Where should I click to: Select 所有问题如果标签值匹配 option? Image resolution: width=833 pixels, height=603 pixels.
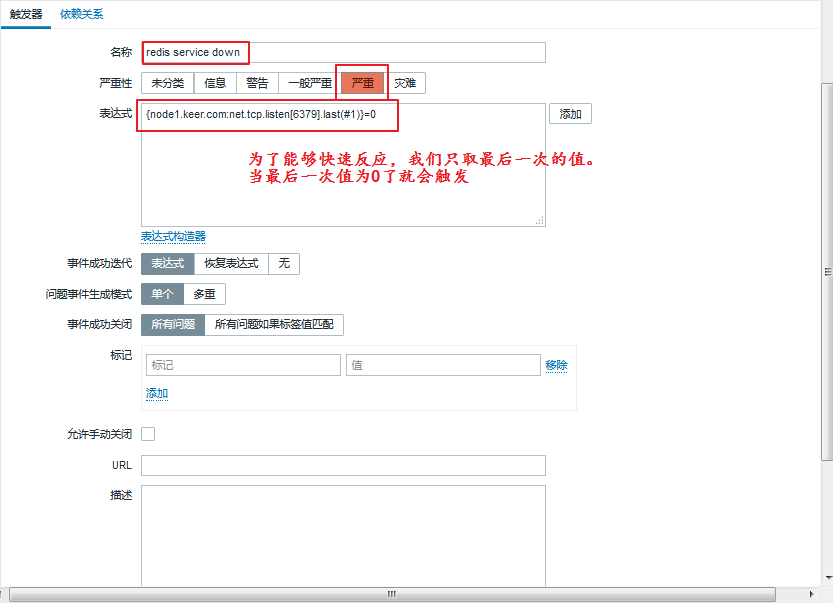(274, 324)
